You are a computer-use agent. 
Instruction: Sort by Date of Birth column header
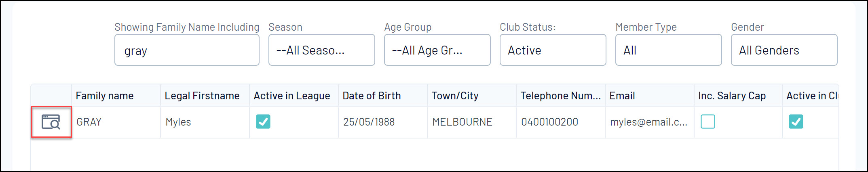tap(372, 96)
